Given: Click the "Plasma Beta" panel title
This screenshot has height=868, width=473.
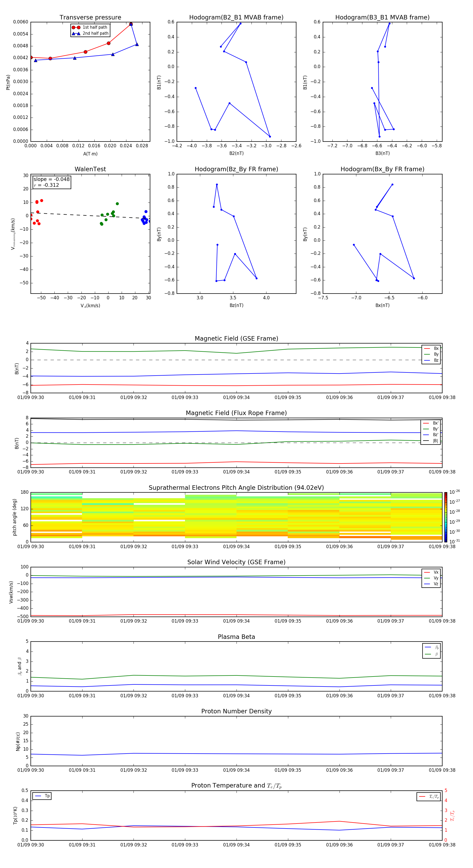Looking at the screenshot, I should click(236, 637).
